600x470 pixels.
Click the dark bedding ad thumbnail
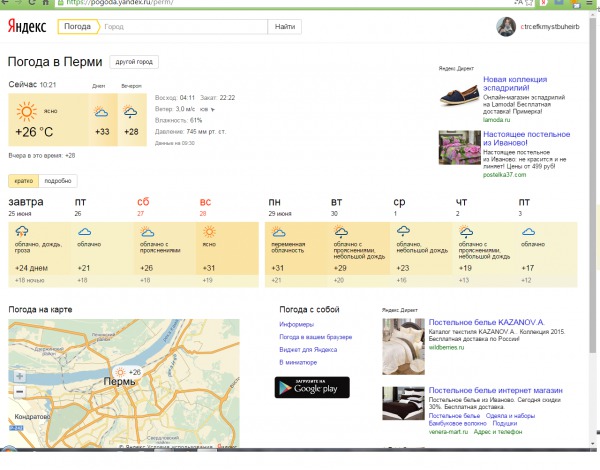[x=403, y=403]
